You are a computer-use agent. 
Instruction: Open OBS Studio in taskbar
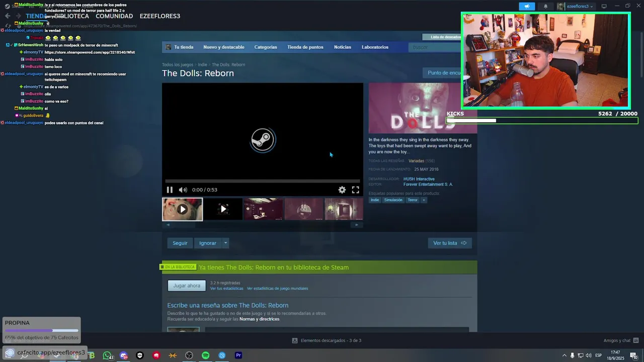click(189, 355)
